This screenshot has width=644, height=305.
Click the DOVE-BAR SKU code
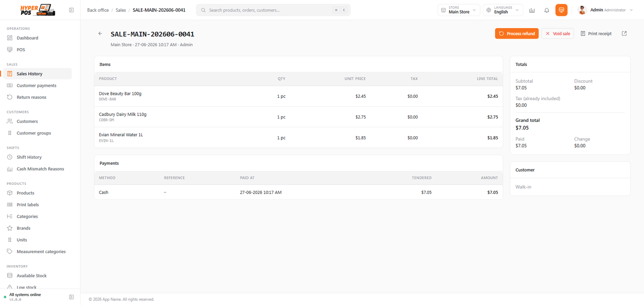tap(107, 99)
